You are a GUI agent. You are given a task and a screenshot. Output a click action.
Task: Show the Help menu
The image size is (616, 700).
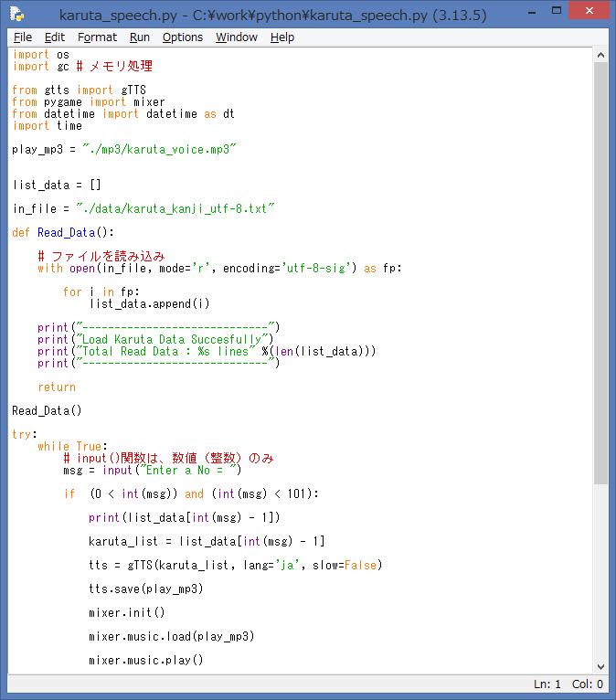tap(282, 37)
